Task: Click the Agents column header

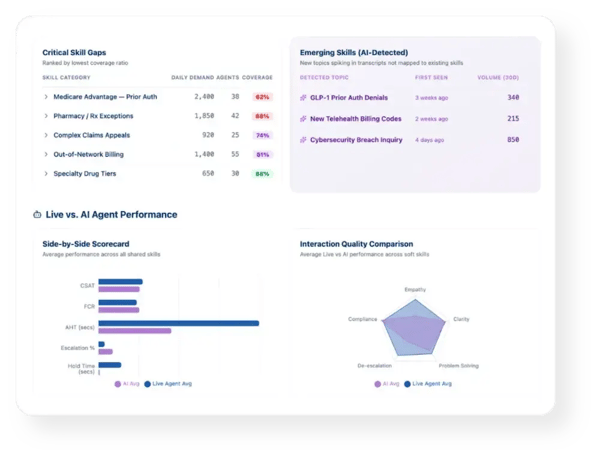Action: point(228,77)
